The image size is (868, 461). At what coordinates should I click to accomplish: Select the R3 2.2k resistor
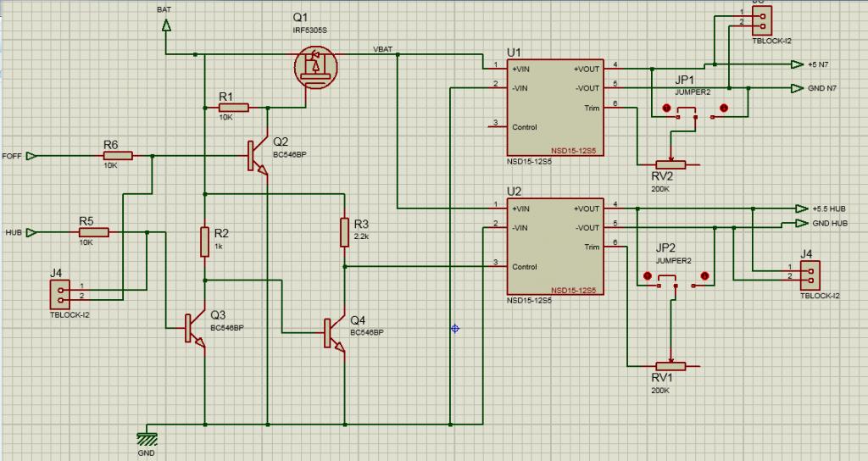tap(345, 232)
